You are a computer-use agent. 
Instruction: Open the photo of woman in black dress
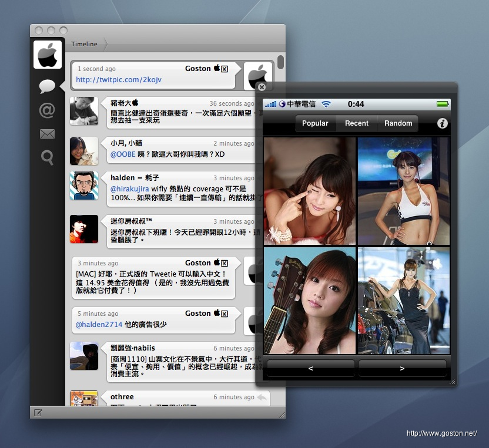tap(404, 301)
